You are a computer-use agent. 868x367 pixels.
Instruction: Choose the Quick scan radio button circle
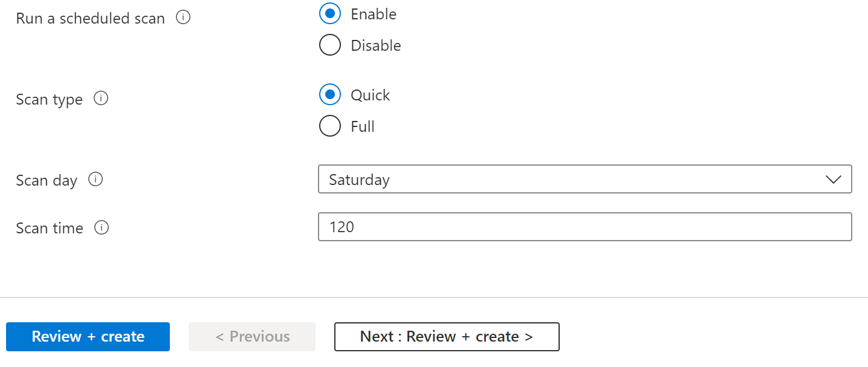click(x=330, y=95)
